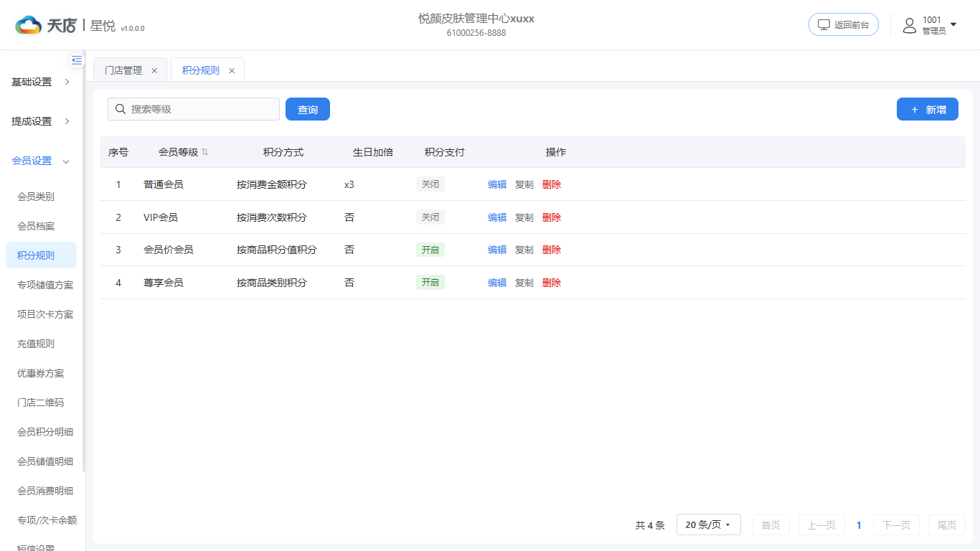Copy the 尊享会员 rule
This screenshot has height=551, width=980.
coord(524,283)
